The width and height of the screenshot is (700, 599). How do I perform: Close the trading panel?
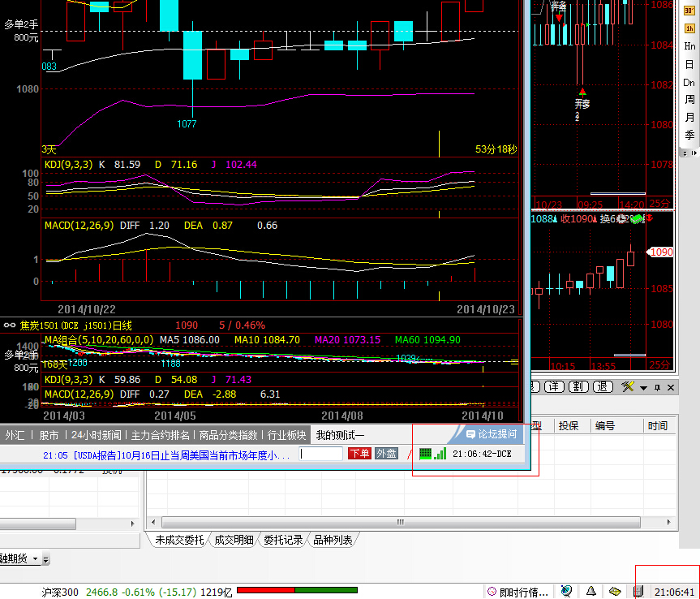pos(671,388)
